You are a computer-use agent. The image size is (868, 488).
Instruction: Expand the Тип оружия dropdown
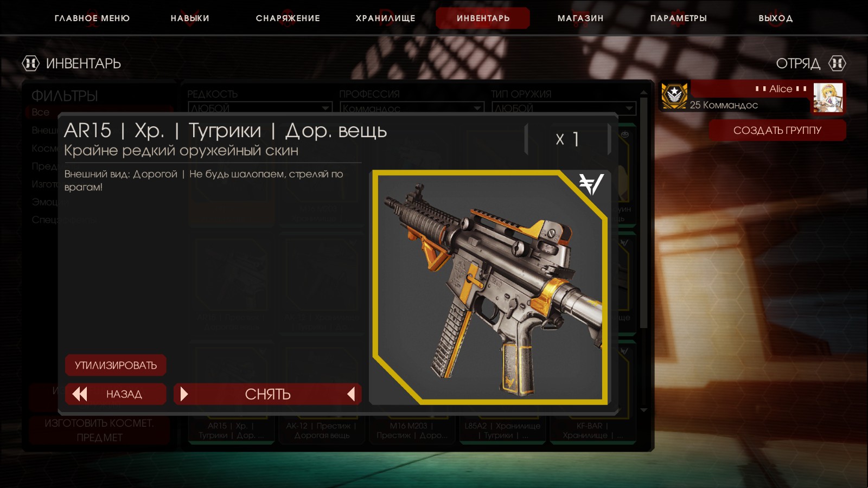(x=564, y=108)
